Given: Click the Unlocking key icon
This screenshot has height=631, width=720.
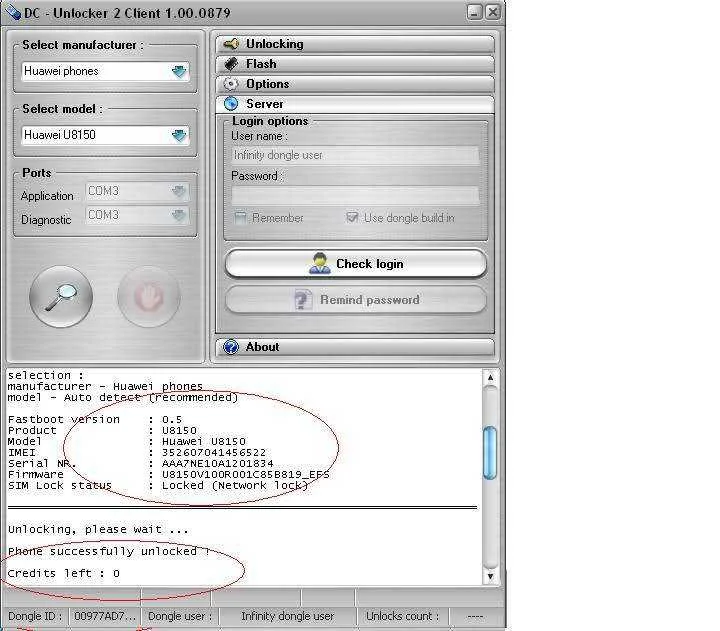Looking at the screenshot, I should tap(231, 44).
